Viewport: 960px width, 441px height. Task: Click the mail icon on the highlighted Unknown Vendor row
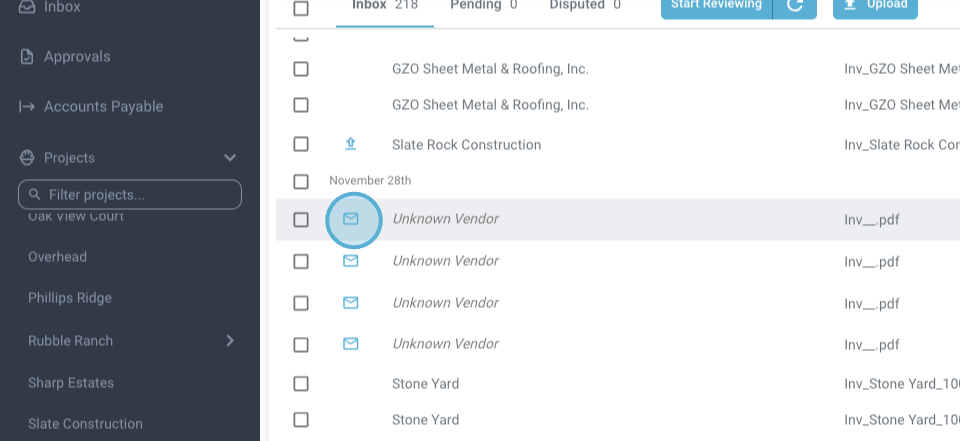pyautogui.click(x=351, y=219)
